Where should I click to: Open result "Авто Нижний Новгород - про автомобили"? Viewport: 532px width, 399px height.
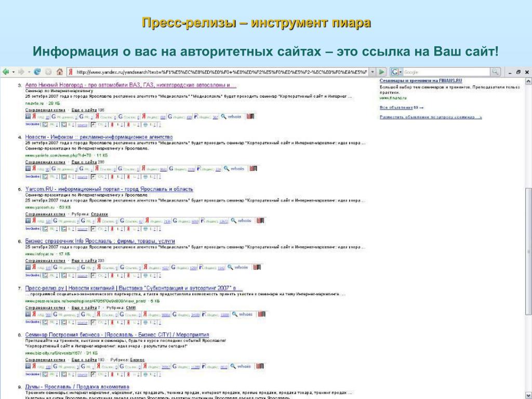(x=130, y=85)
